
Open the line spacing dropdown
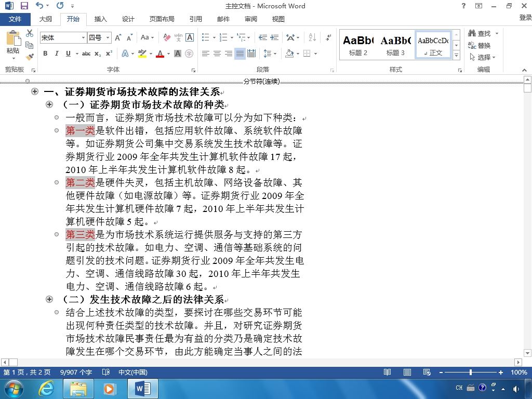[270, 54]
